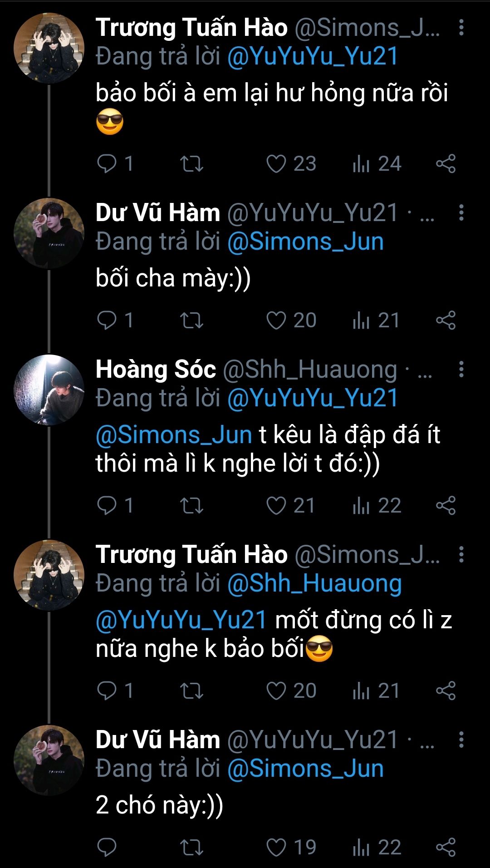The width and height of the screenshot is (490, 868).
Task: Open @Shh_Huauong reply-to mention link
Action: point(314,584)
